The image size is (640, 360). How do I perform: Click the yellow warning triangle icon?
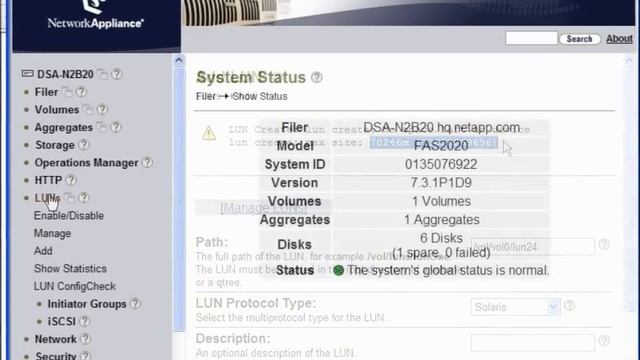click(209, 133)
